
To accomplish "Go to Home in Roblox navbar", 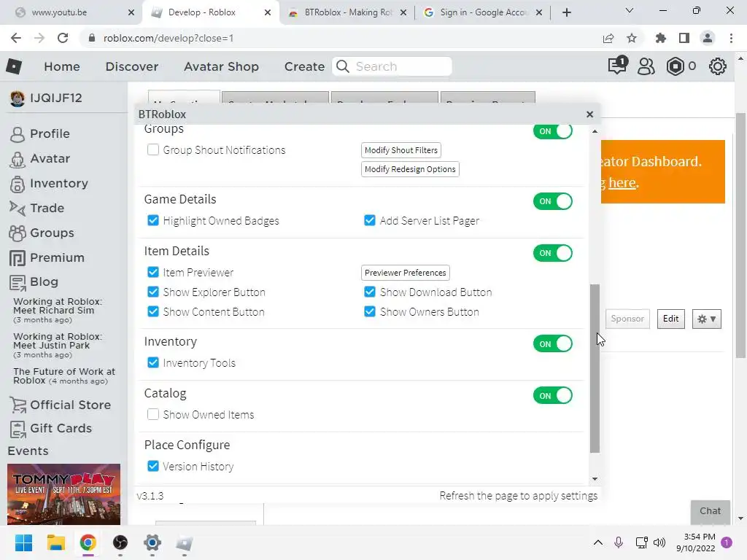I will [62, 66].
